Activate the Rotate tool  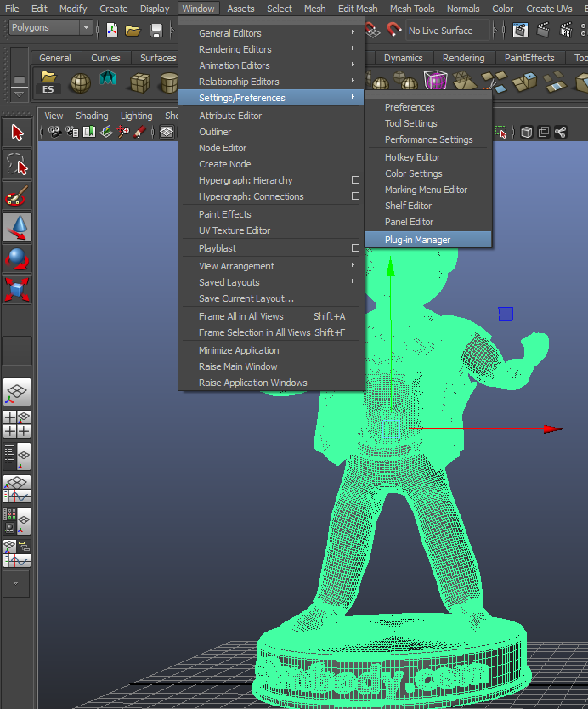click(18, 258)
